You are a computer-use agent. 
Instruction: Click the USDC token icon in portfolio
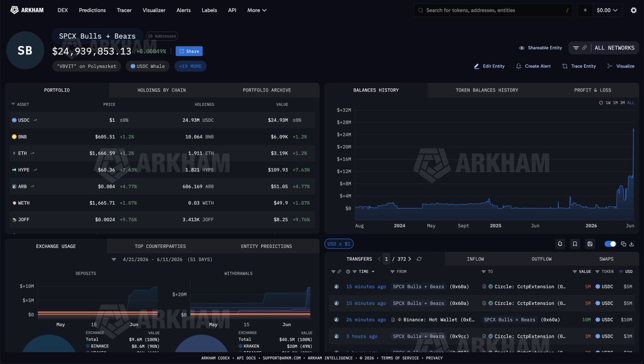click(14, 120)
